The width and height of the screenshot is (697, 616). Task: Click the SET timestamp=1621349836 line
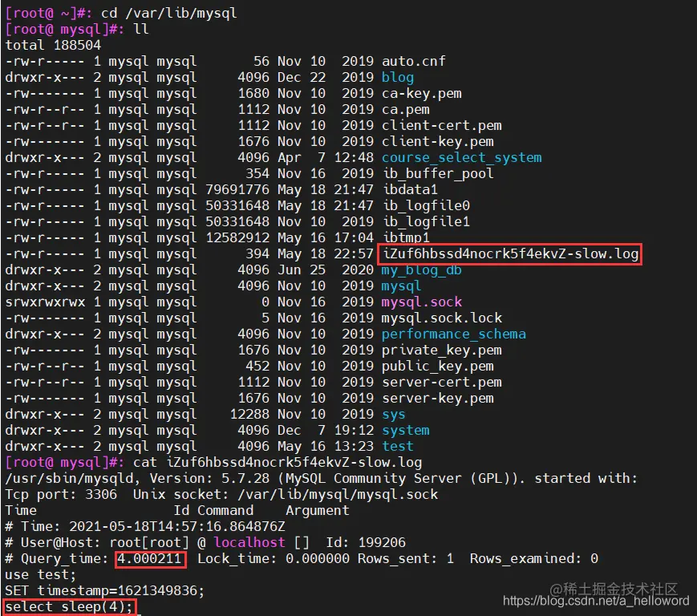105,590
